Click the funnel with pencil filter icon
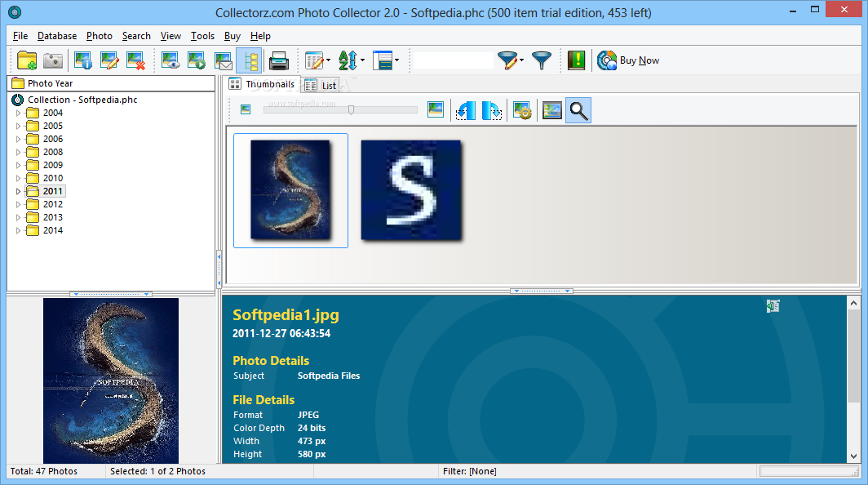The height and width of the screenshot is (485, 868). [507, 60]
